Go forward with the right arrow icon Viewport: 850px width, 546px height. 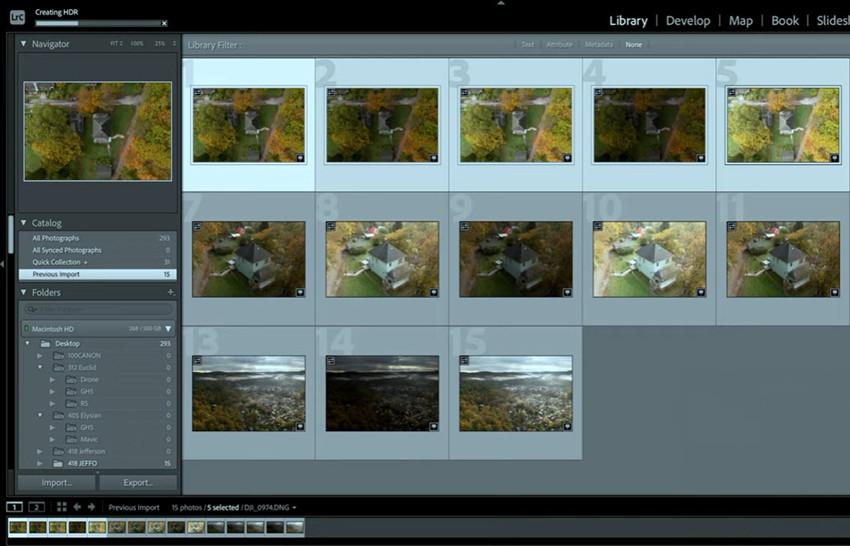[x=92, y=507]
